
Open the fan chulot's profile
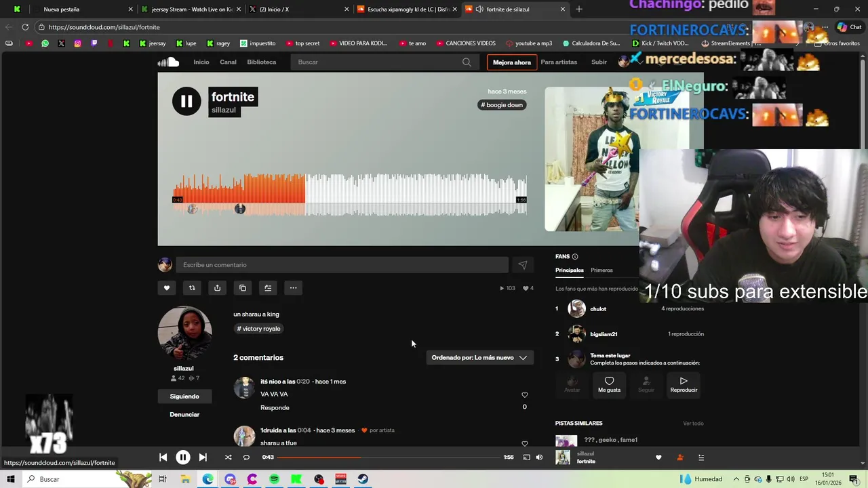click(598, 309)
